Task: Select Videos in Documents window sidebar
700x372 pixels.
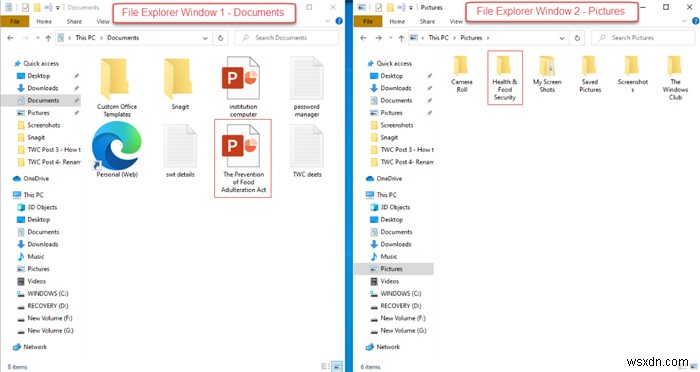Action: click(31, 281)
